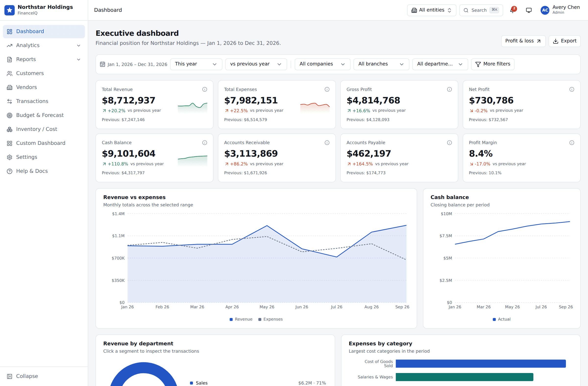
Task: Click the info icon on Net Profit card
Action: tap(572, 89)
